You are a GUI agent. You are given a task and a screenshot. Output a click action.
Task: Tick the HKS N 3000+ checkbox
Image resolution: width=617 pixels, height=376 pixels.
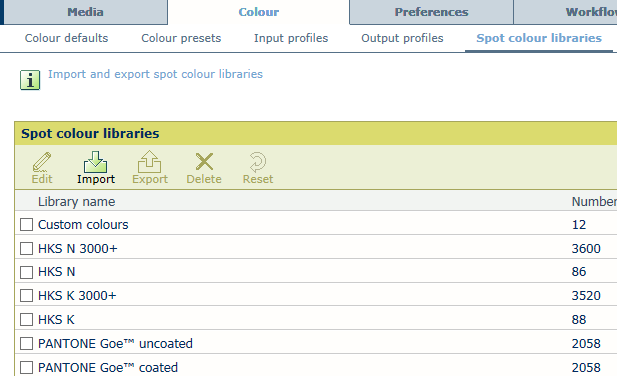click(x=26, y=249)
